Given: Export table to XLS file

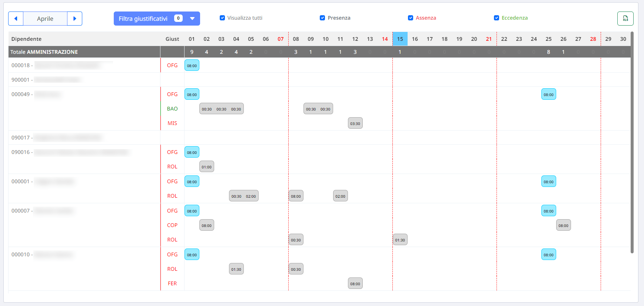Looking at the screenshot, I should click(625, 19).
